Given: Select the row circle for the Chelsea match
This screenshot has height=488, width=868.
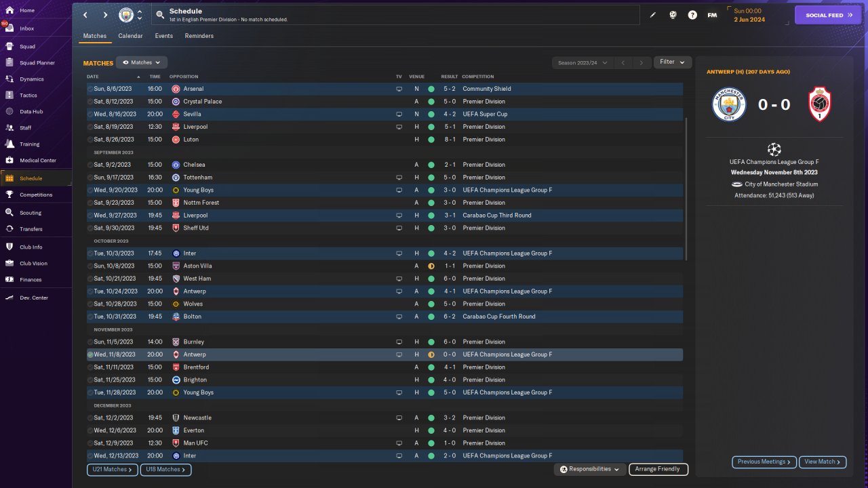Looking at the screenshot, I should coord(90,165).
